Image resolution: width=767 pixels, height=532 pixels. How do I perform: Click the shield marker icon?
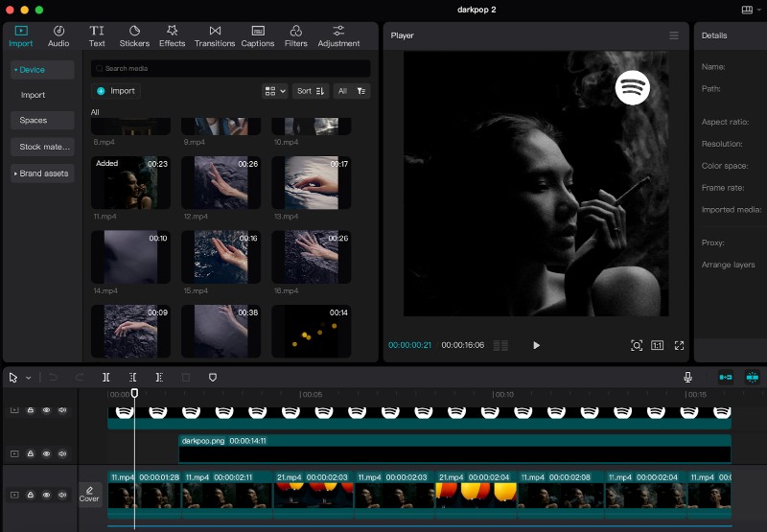pyautogui.click(x=213, y=378)
